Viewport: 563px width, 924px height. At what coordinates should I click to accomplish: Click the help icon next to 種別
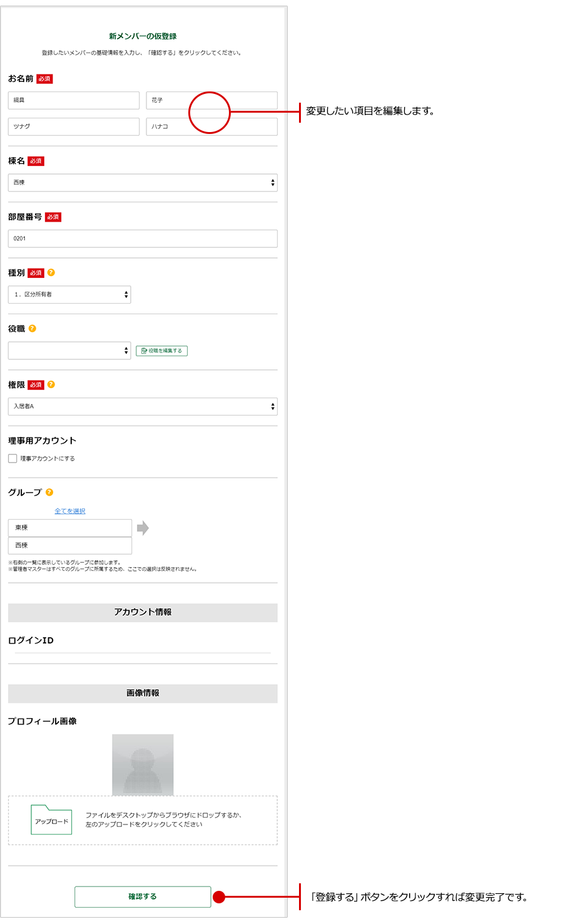pyautogui.click(x=51, y=273)
